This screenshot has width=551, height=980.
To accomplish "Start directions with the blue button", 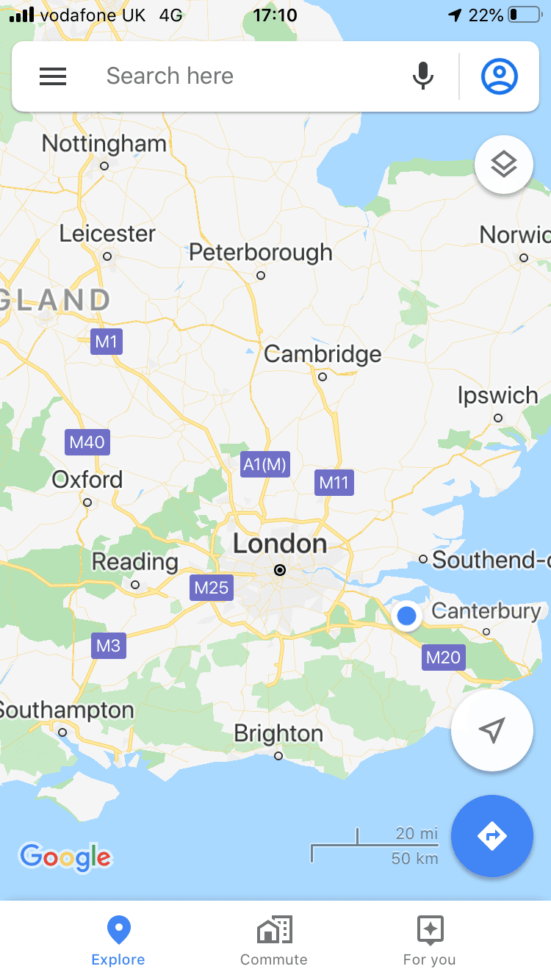I will pyautogui.click(x=492, y=836).
